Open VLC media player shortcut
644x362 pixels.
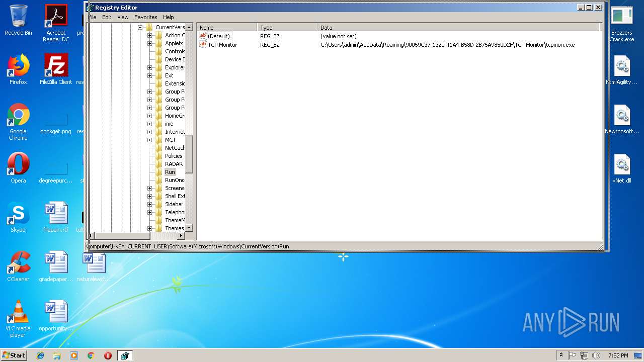18,319
